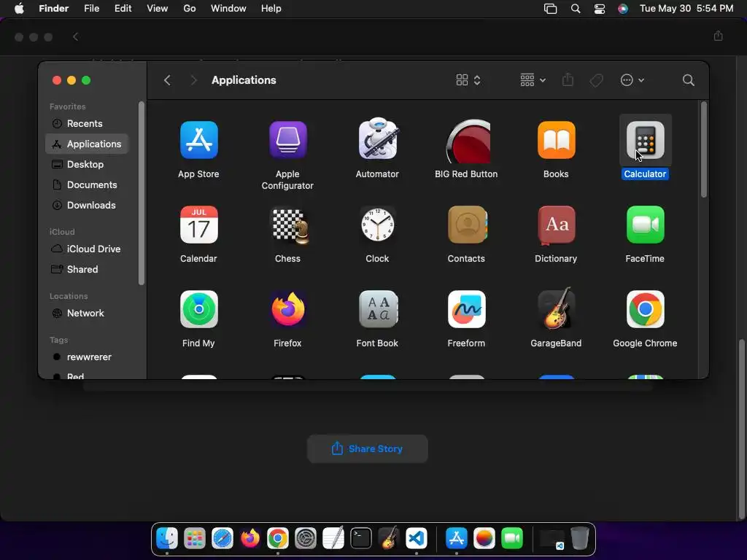Select the Automator app icon
The height and width of the screenshot is (560, 747).
377,139
